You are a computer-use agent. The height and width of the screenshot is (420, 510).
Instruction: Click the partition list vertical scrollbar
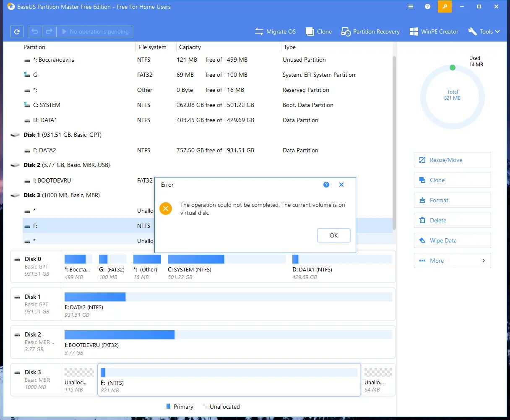394,143
